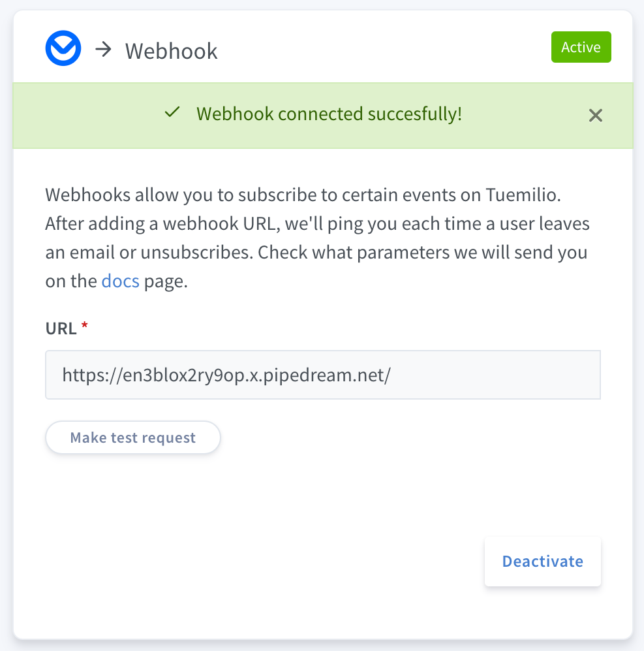
Task: Dismiss the webhook connected success banner
Action: (595, 116)
